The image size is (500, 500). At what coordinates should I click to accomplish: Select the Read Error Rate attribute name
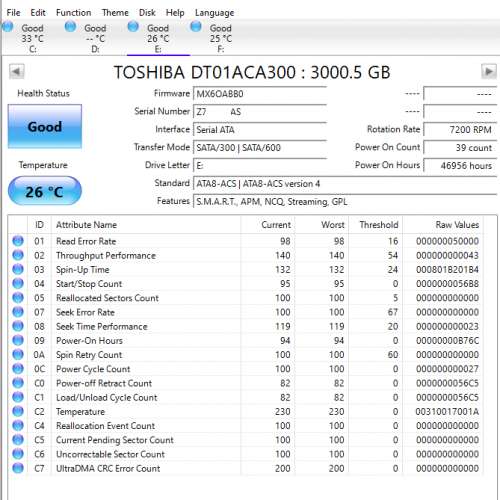click(86, 241)
